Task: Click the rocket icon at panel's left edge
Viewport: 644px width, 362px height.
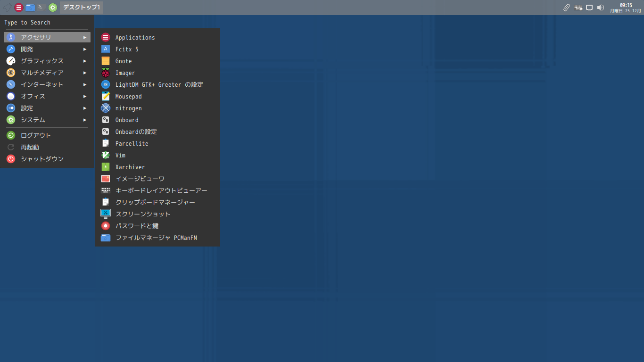Action: pyautogui.click(x=7, y=7)
